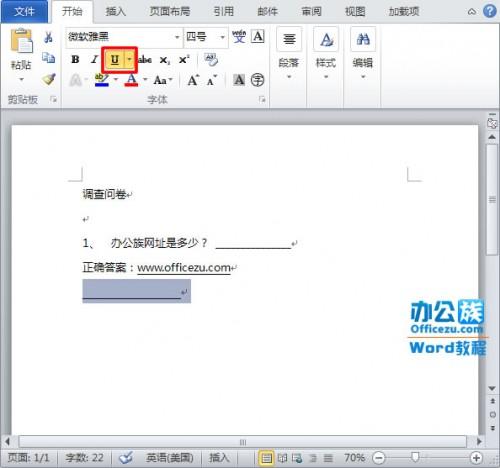Click the character border A icon

point(258,36)
